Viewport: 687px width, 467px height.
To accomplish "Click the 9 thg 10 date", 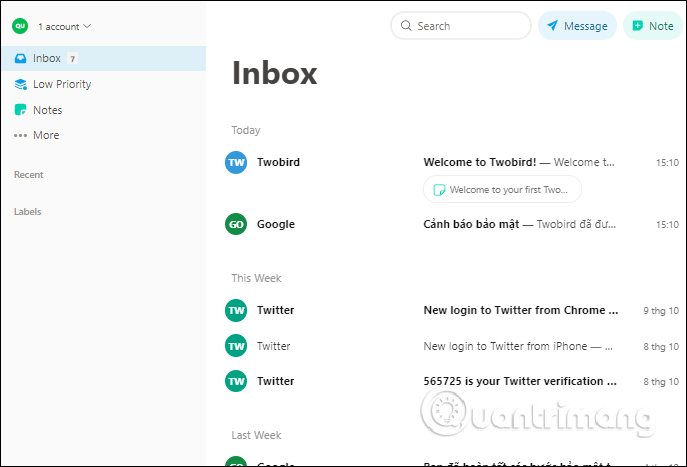I will [661, 311].
